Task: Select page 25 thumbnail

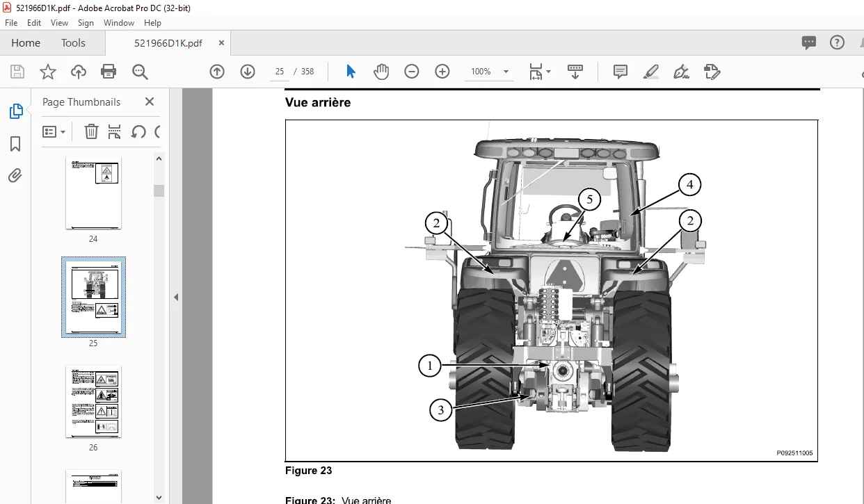Action: click(x=93, y=297)
